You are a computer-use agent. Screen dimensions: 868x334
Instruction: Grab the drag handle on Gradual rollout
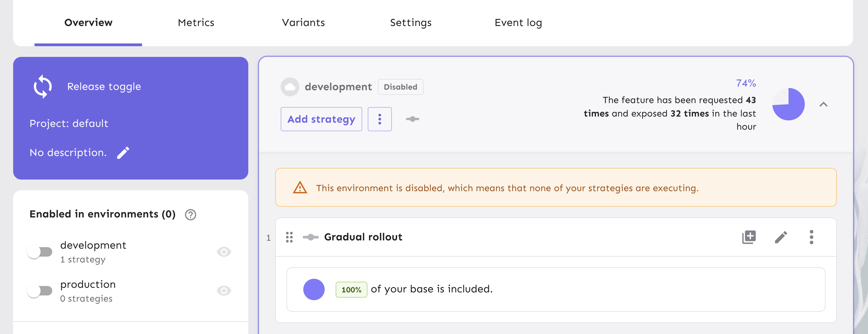[289, 237]
